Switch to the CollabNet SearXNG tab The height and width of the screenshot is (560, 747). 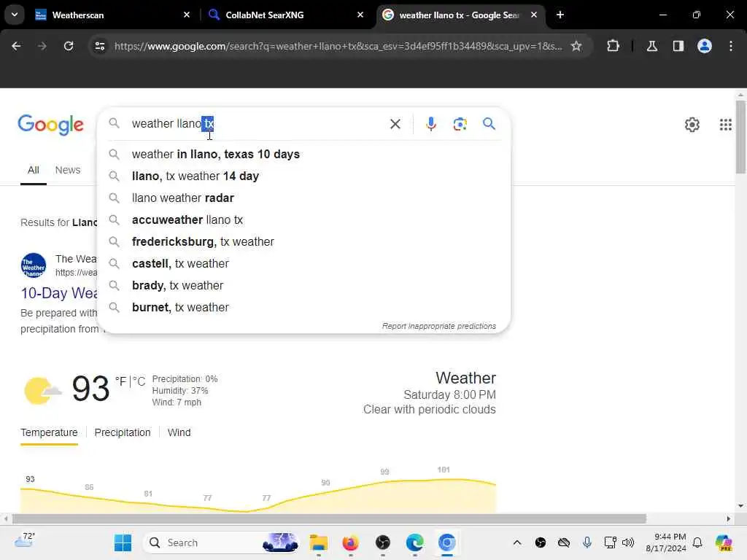pyautogui.click(x=286, y=15)
